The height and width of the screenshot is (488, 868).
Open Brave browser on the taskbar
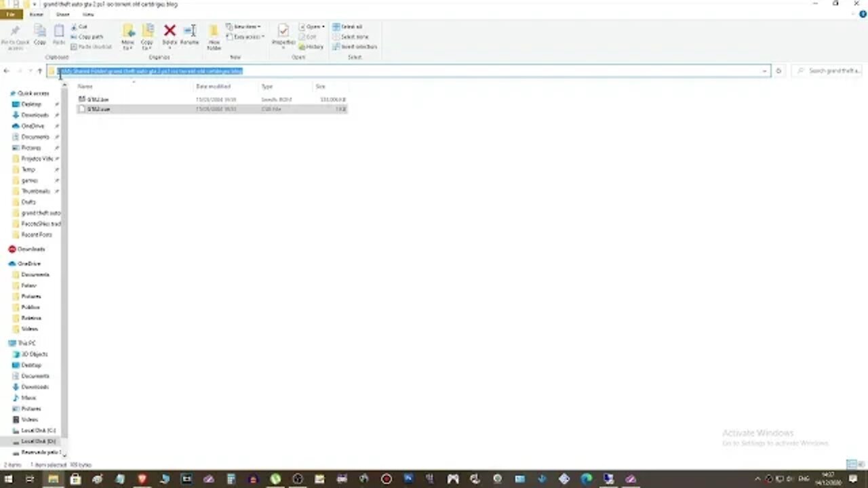click(142, 479)
